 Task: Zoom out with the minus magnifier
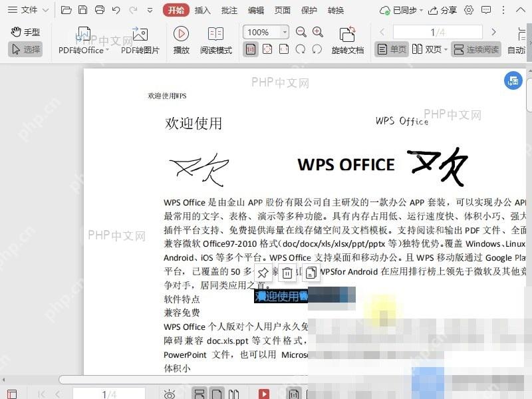[301, 32]
